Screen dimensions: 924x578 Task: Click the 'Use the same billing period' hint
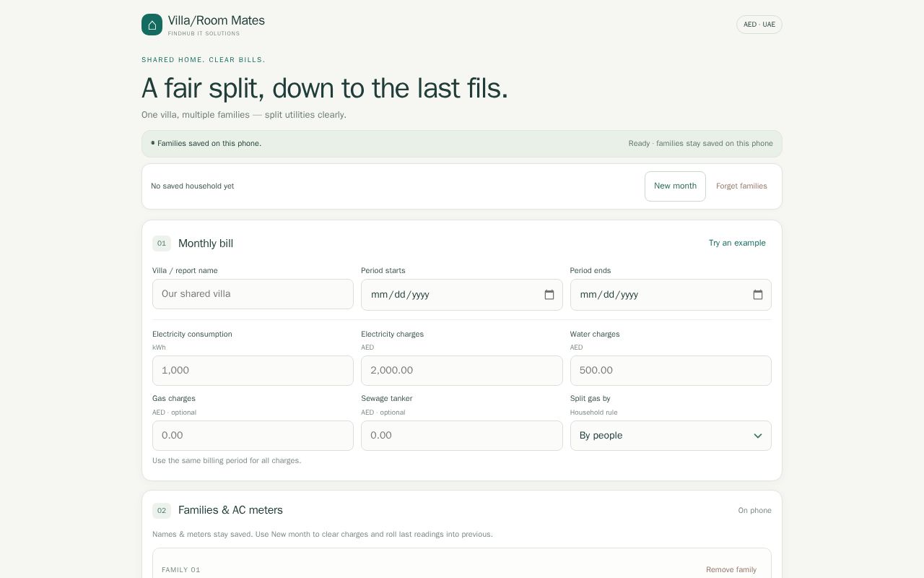227,461
